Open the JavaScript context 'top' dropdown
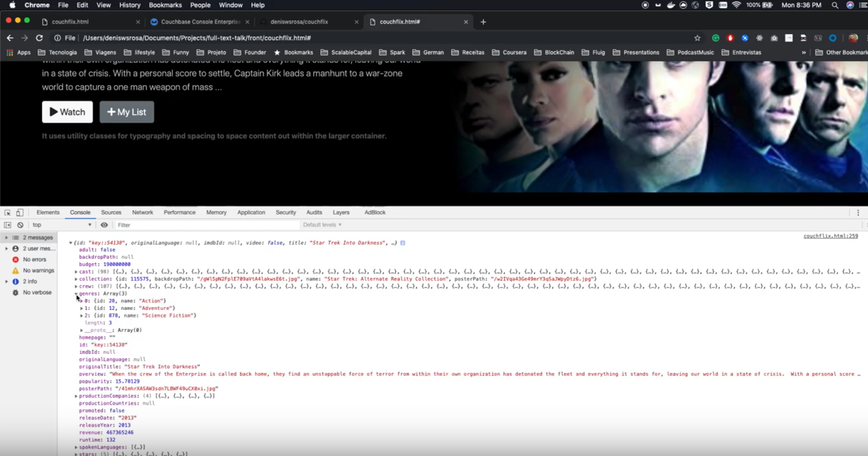This screenshot has height=456, width=868. [x=62, y=225]
